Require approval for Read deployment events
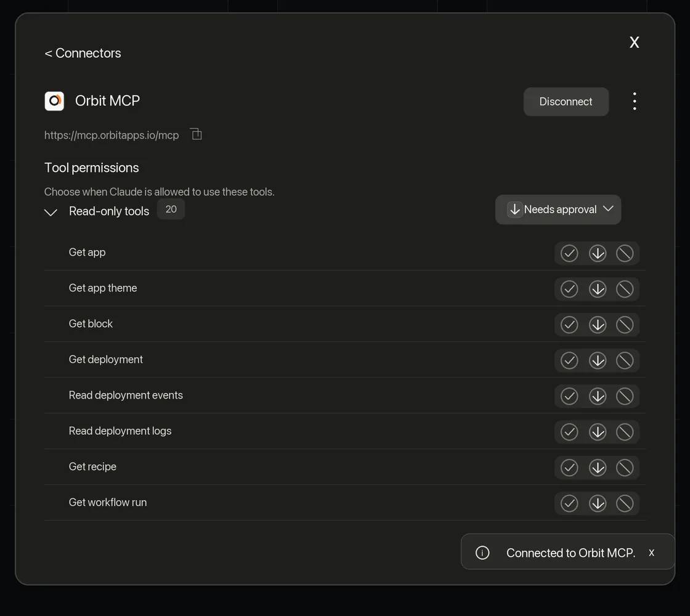This screenshot has width=690, height=616. [597, 396]
